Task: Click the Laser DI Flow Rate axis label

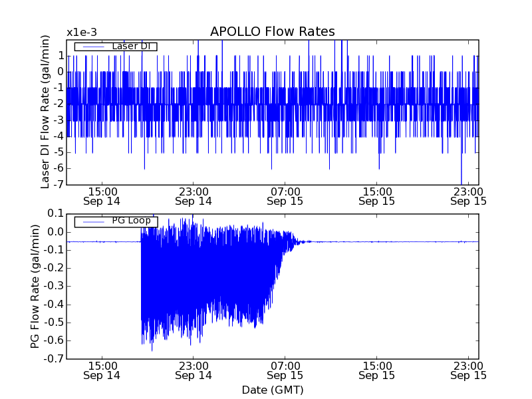Action: pyautogui.click(x=45, y=112)
